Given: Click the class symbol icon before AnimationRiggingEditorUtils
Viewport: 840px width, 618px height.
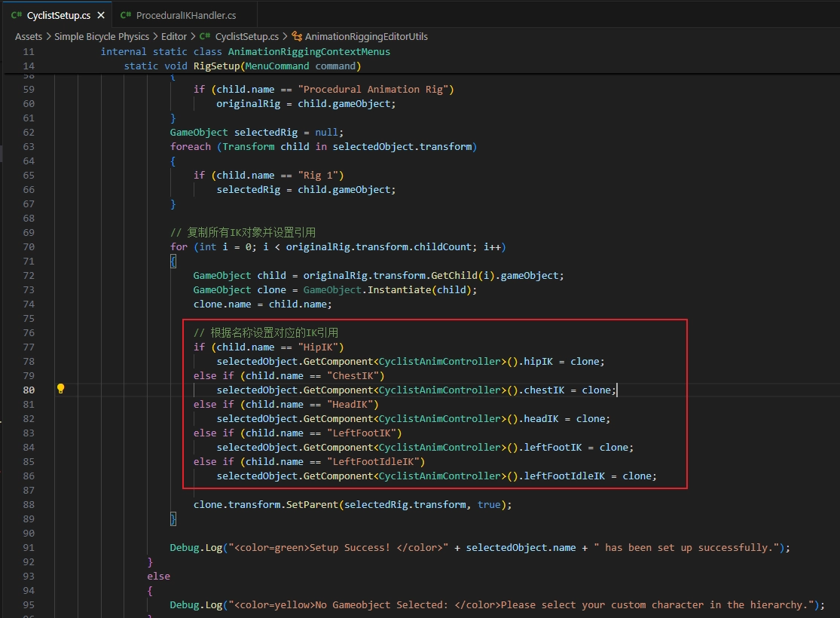Looking at the screenshot, I should click(x=297, y=36).
